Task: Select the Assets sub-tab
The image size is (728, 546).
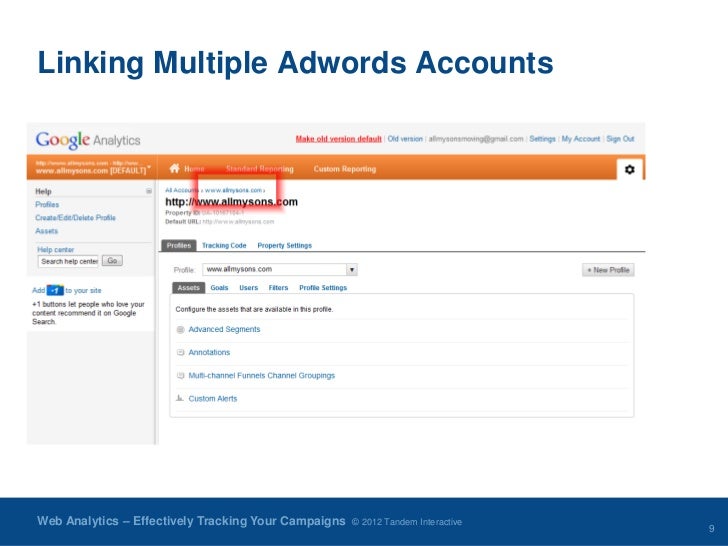Action: 188,288
